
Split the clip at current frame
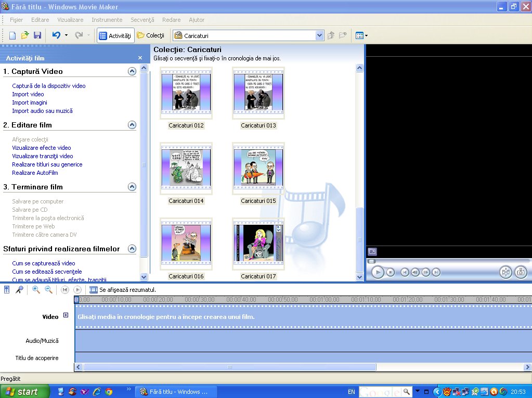(x=505, y=272)
